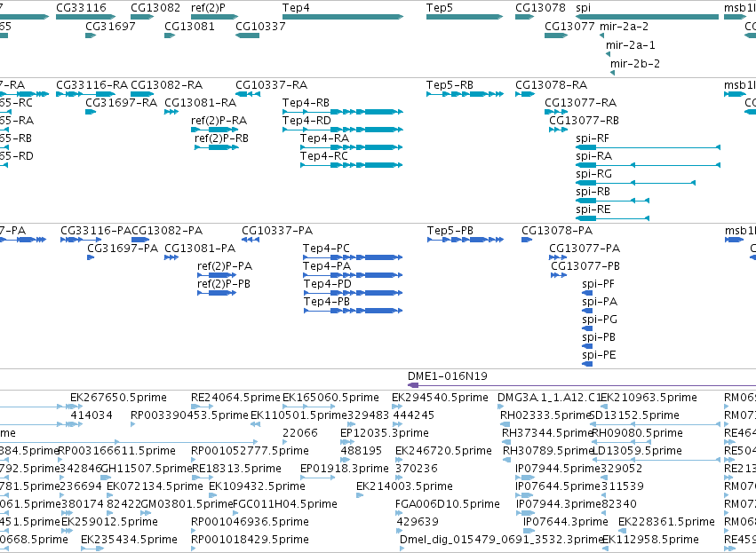756x553 pixels.
Task: Click the spi-PF protein label
Action: click(x=599, y=284)
